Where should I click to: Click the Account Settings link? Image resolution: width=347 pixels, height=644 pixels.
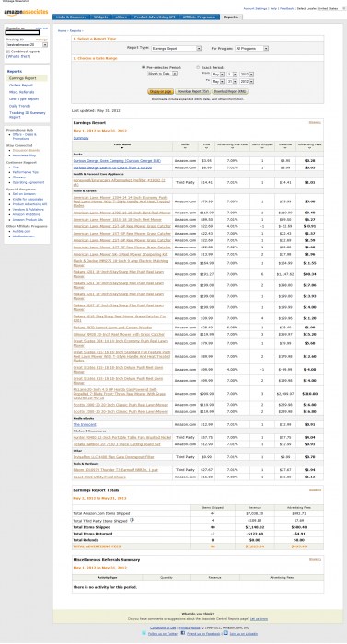tap(255, 8)
